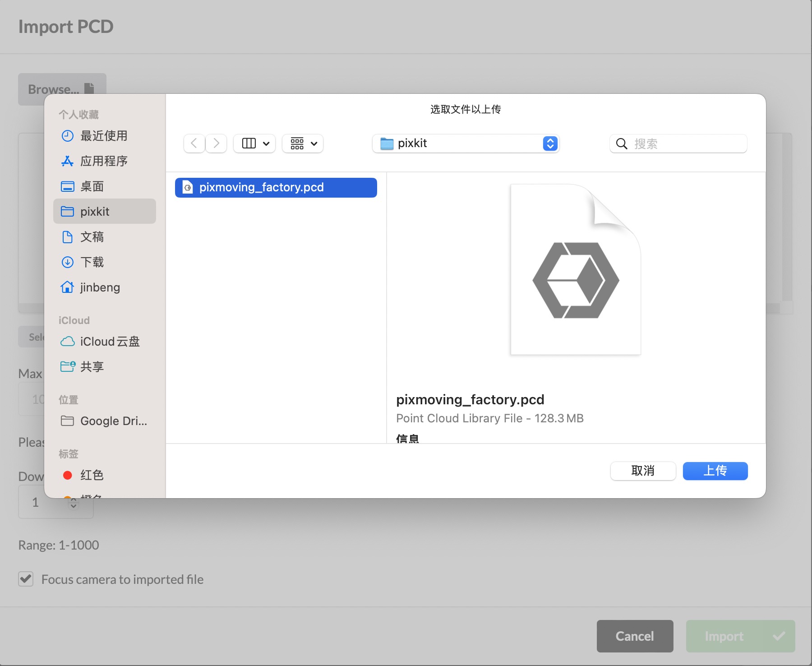Click the Cancel button of Import PCD
The height and width of the screenshot is (666, 812).
click(x=634, y=636)
